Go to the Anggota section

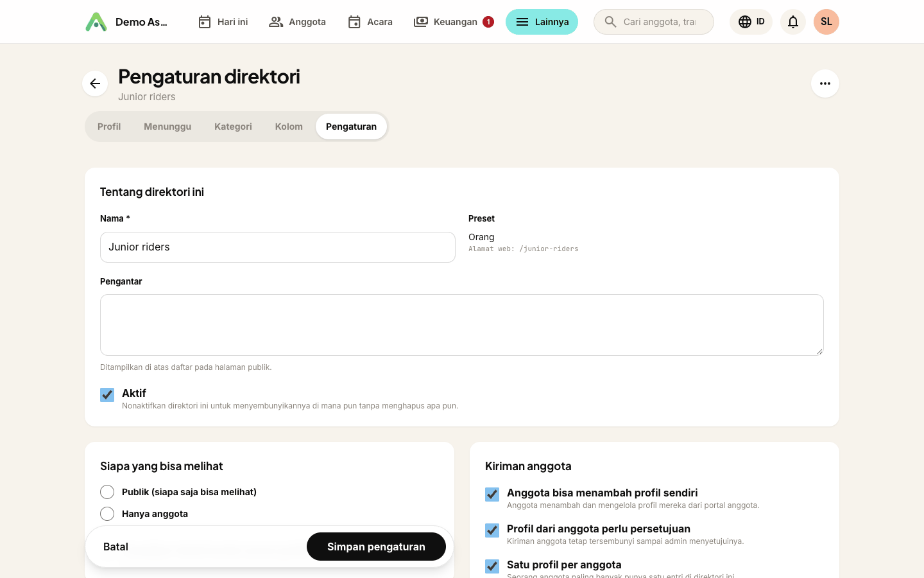(297, 22)
